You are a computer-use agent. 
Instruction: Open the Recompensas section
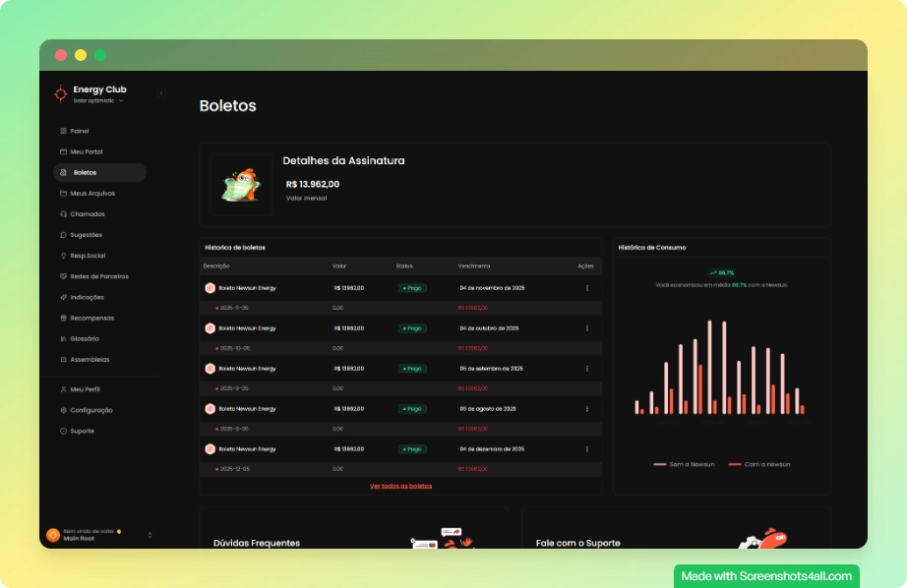click(91, 318)
